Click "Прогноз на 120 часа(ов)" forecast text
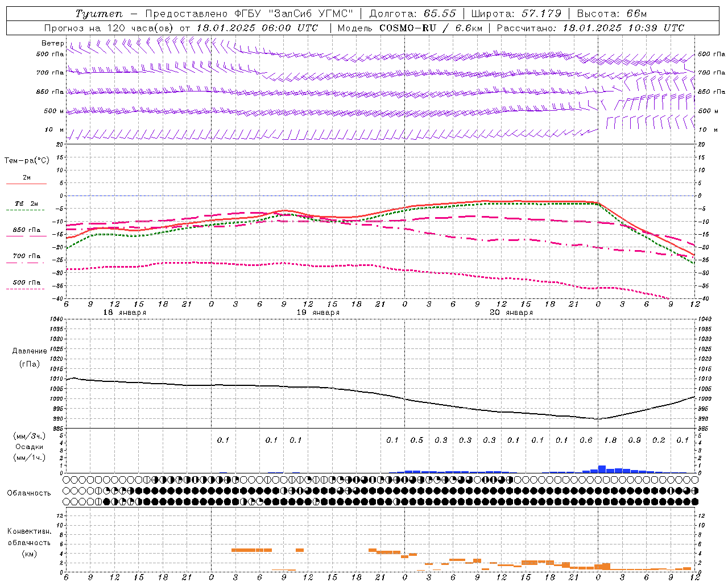The width and height of the screenshot is (728, 582). (110, 28)
